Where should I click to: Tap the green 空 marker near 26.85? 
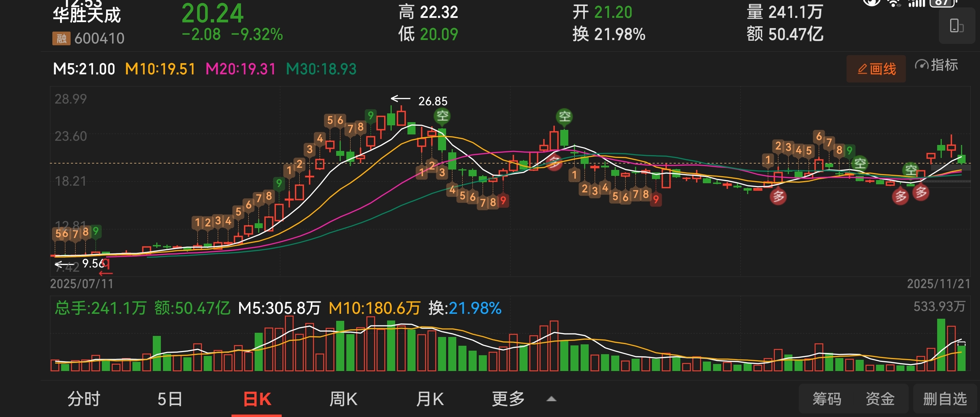[x=442, y=115]
